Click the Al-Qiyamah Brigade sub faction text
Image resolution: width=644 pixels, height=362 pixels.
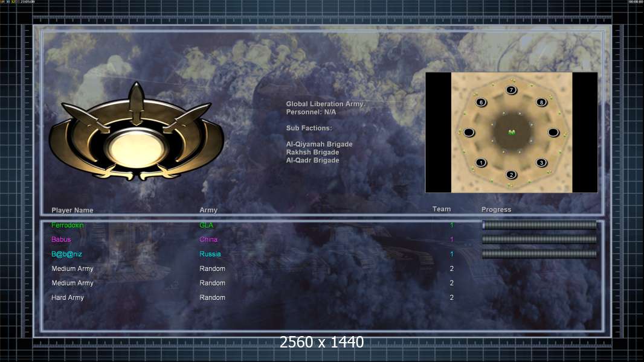(319, 144)
